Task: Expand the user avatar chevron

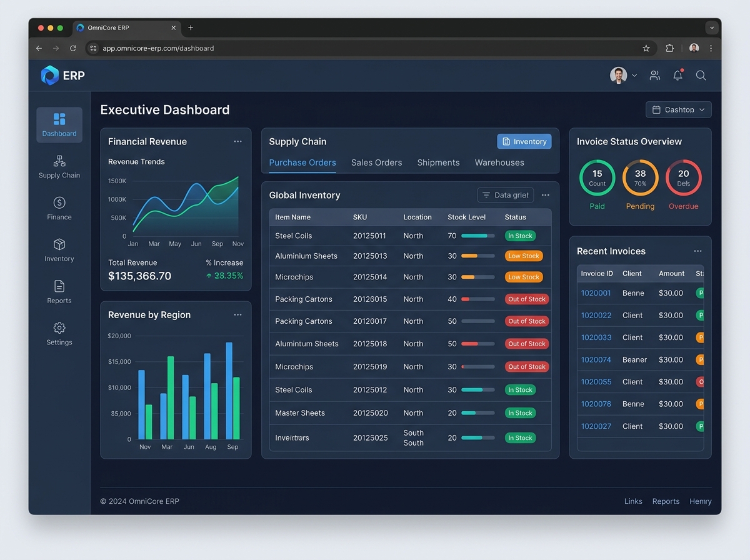Action: [x=634, y=76]
